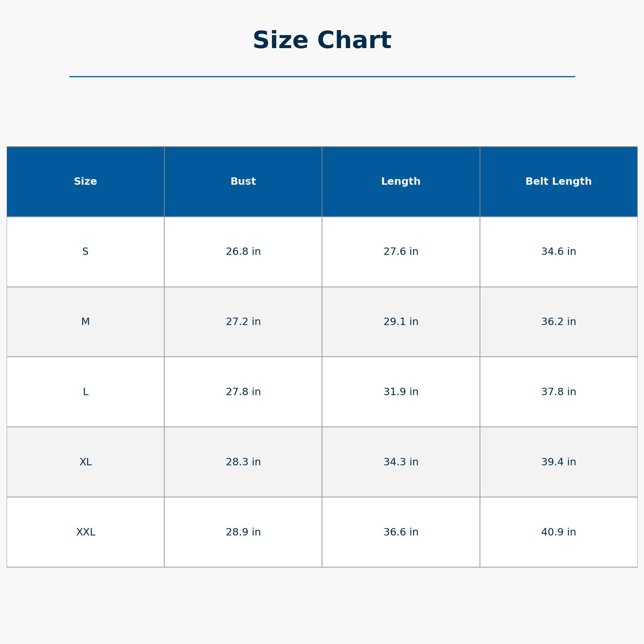Click the 26.8 in bust cell

[243, 252]
